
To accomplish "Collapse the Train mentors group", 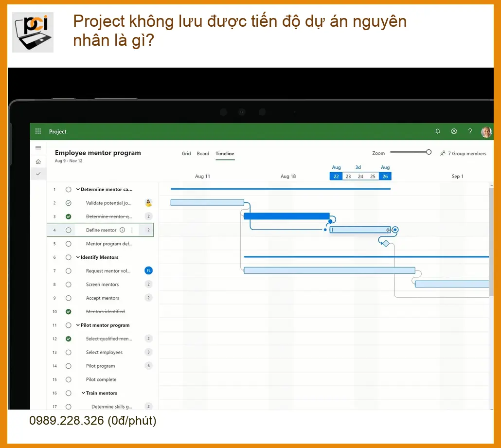I will point(83,393).
